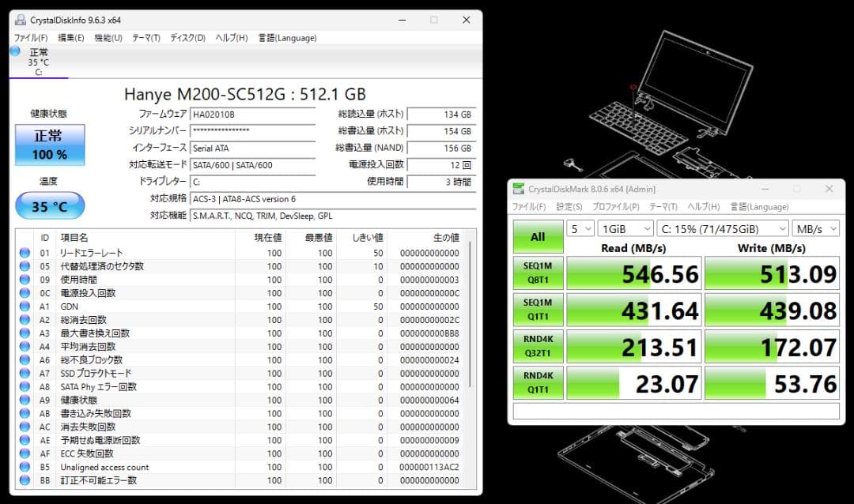Click the blue 35 °C temperature badge
The height and width of the screenshot is (504, 854).
pyautogui.click(x=49, y=206)
